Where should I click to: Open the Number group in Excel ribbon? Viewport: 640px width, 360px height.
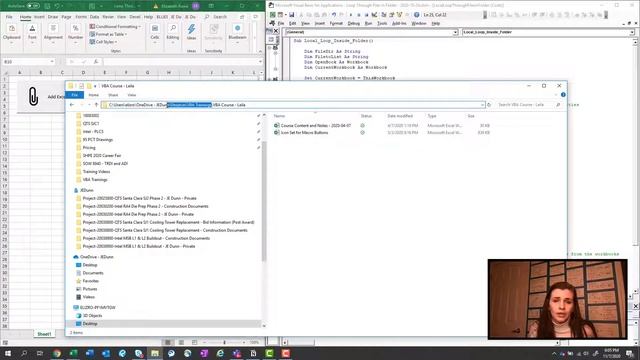pos(76,33)
